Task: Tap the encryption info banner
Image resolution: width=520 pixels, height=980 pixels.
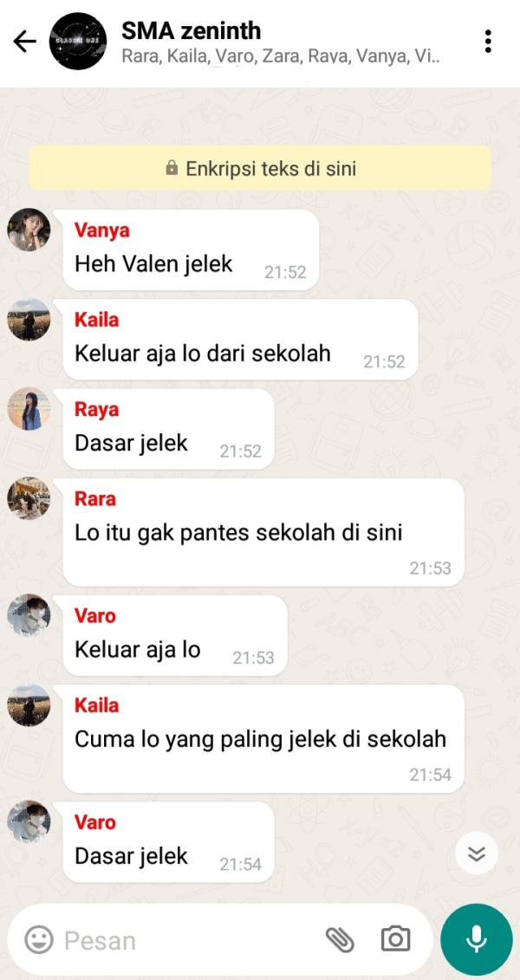Action: click(x=260, y=168)
